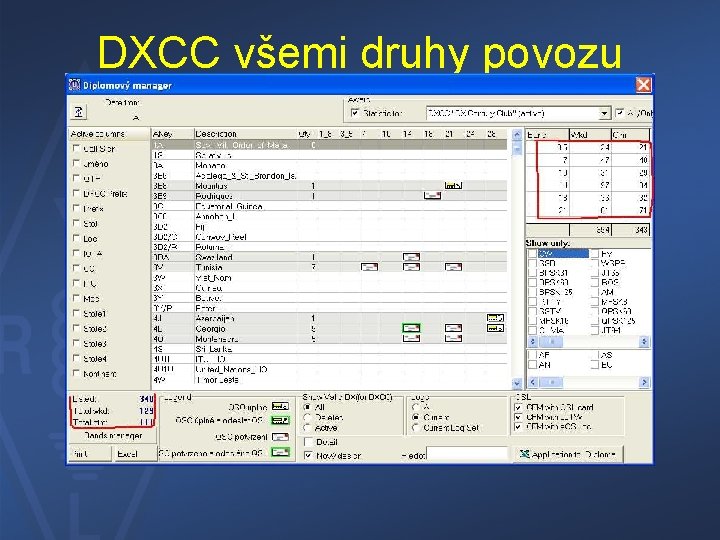720x540 pixels.
Task: Click the Akey column header
Action: click(x=173, y=134)
